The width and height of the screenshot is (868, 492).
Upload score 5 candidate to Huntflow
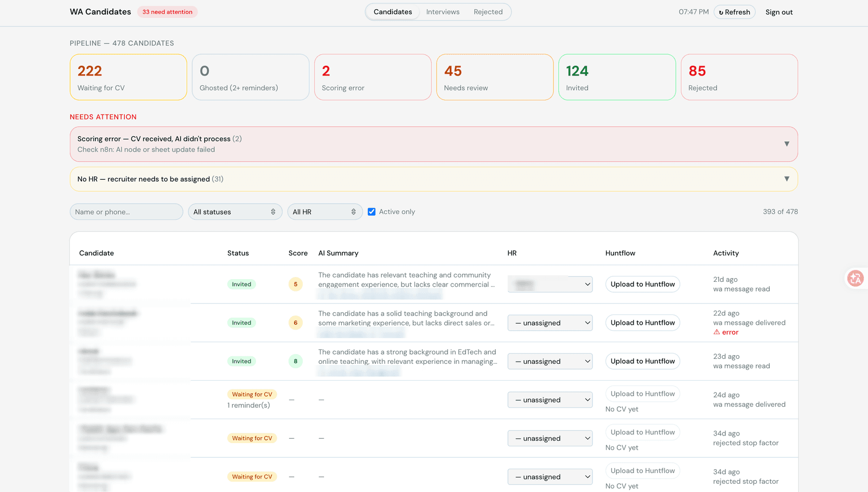point(643,284)
